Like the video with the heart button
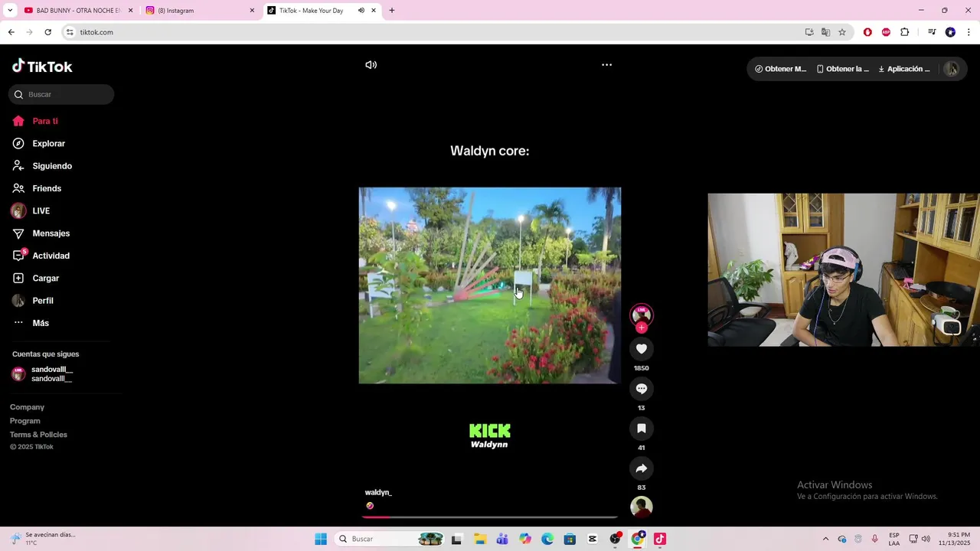This screenshot has height=551, width=980. tap(642, 349)
